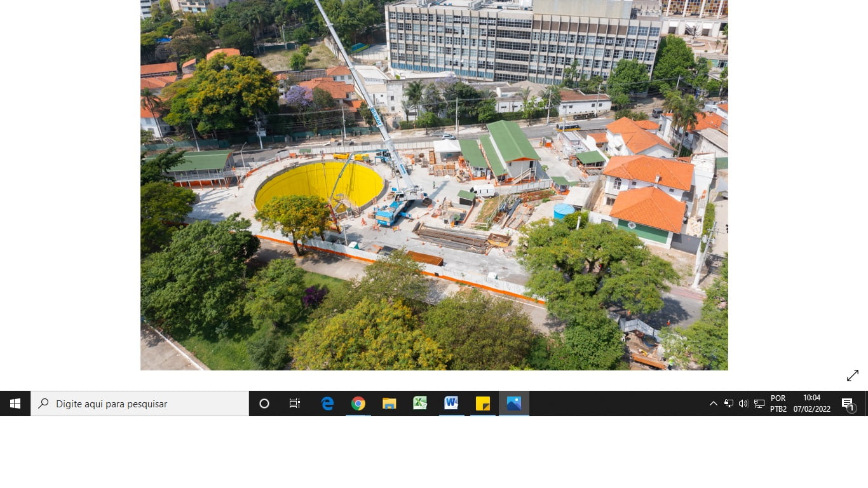Open the Sticky Notes taskbar app
The height and width of the screenshot is (488, 868).
(482, 403)
